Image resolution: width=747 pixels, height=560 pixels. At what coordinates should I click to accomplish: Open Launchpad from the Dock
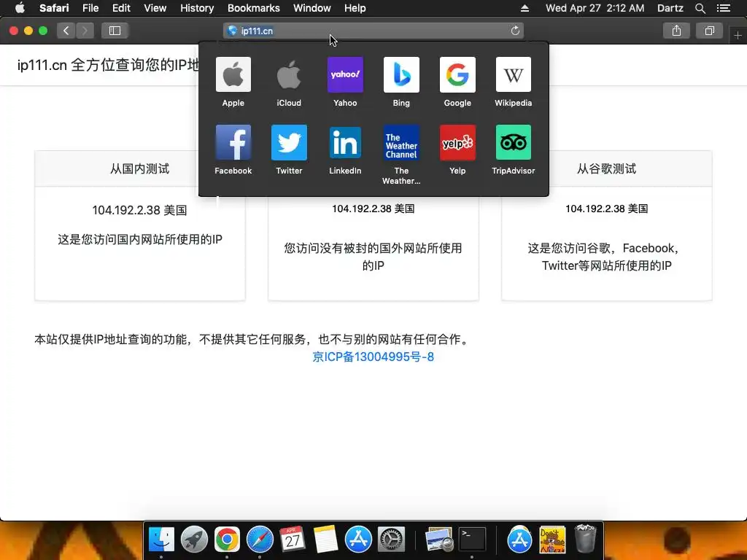coord(194,540)
